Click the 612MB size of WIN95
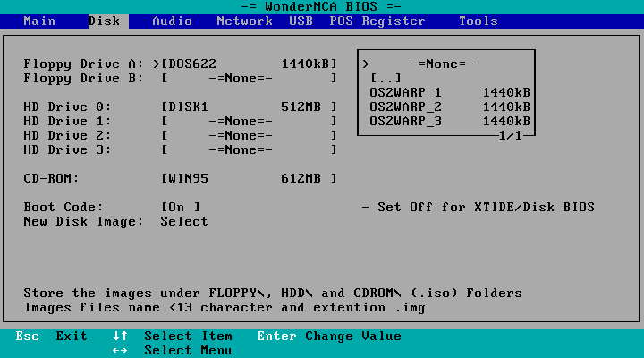The image size is (644, 358). tap(301, 178)
